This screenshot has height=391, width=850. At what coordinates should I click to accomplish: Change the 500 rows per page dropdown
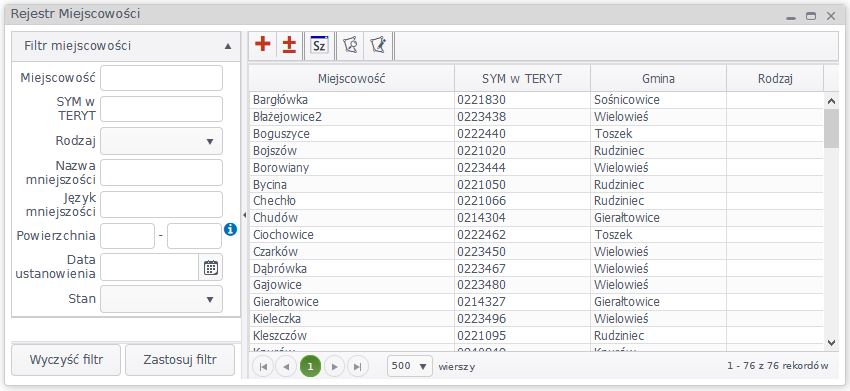point(410,366)
